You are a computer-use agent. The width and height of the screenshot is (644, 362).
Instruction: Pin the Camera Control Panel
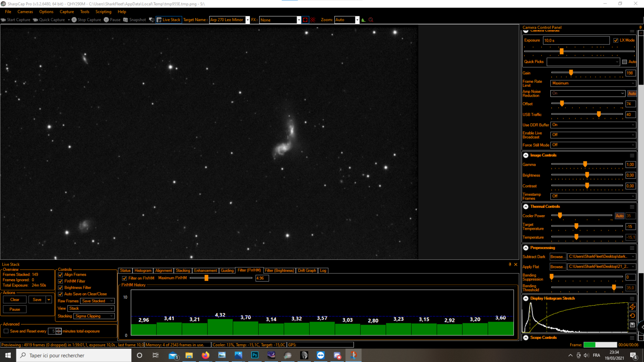pos(640,27)
